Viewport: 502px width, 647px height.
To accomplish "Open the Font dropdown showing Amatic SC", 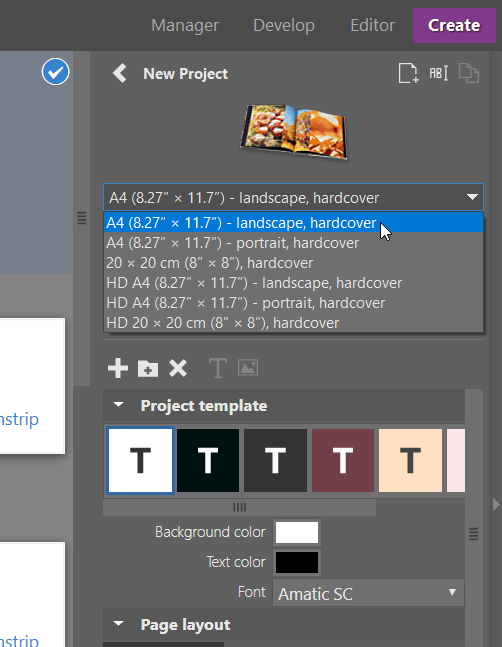I will coord(368,593).
